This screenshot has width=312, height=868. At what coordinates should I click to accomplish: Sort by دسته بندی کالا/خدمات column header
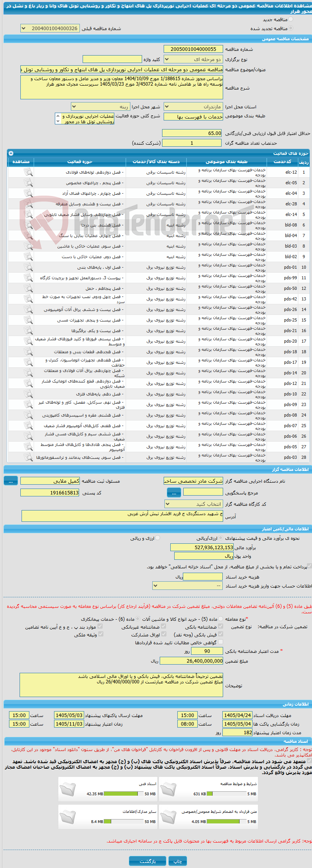click(x=156, y=162)
